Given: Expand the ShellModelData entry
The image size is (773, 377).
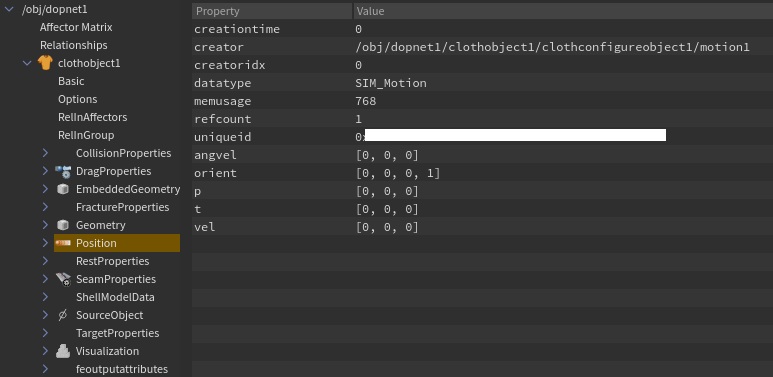Looking at the screenshot, I should [x=45, y=297].
